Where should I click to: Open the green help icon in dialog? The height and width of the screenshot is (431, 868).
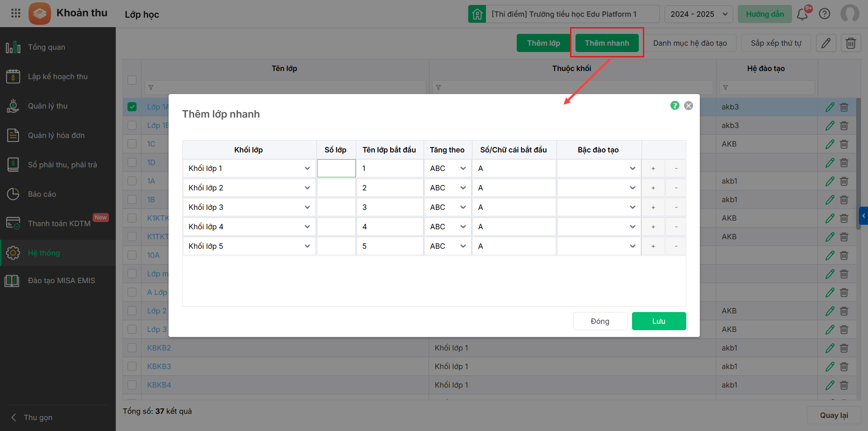tap(675, 105)
